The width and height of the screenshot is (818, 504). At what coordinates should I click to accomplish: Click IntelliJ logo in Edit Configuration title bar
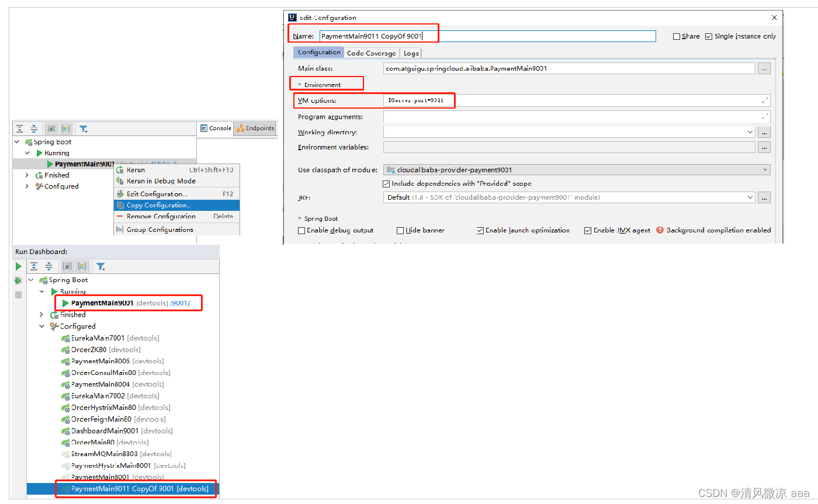[292, 18]
